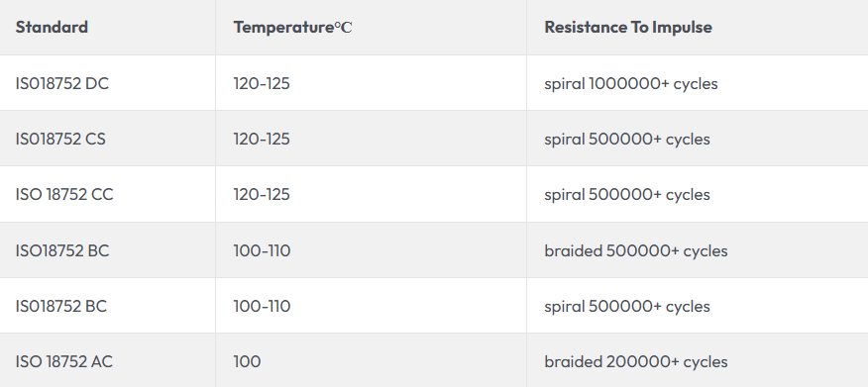Click the 100 temperature in AC row
The width and height of the screenshot is (868, 387).
[247, 361]
